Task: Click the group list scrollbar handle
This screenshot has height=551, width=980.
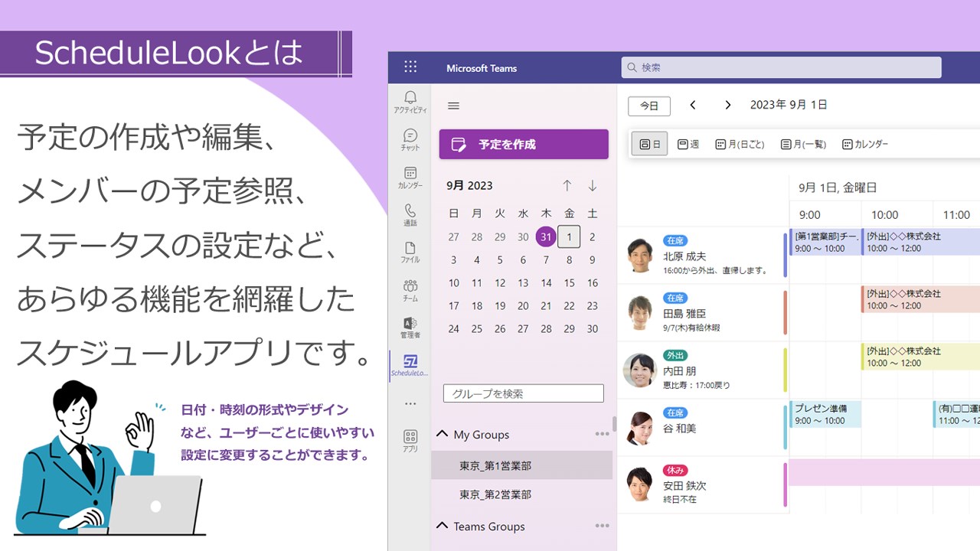Action: pos(614,424)
